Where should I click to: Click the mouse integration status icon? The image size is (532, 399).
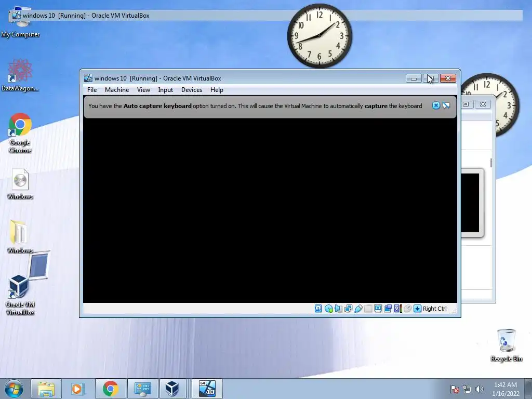(x=408, y=309)
